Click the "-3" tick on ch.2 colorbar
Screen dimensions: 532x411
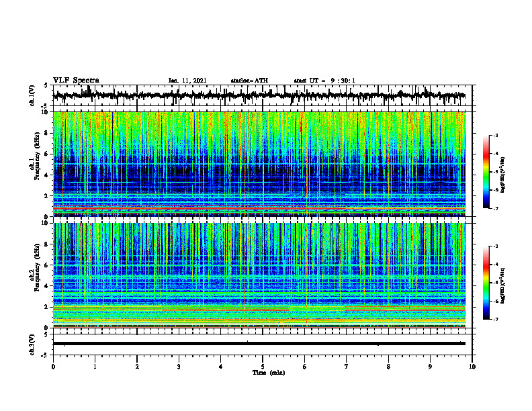496,246
